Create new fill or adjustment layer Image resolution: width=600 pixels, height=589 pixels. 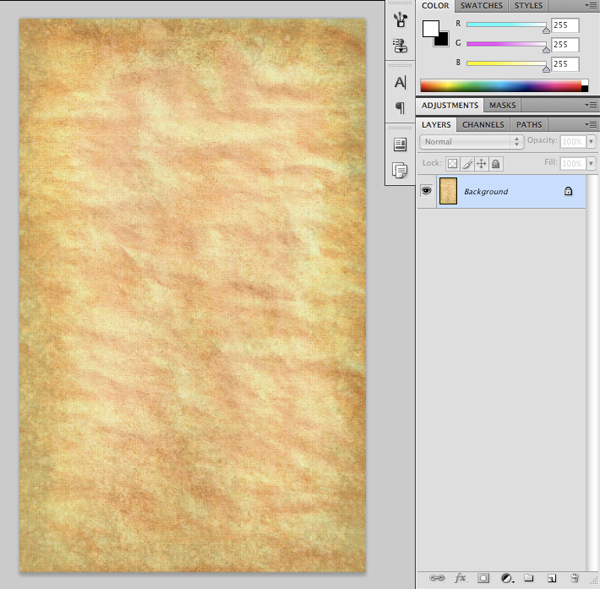tap(507, 578)
